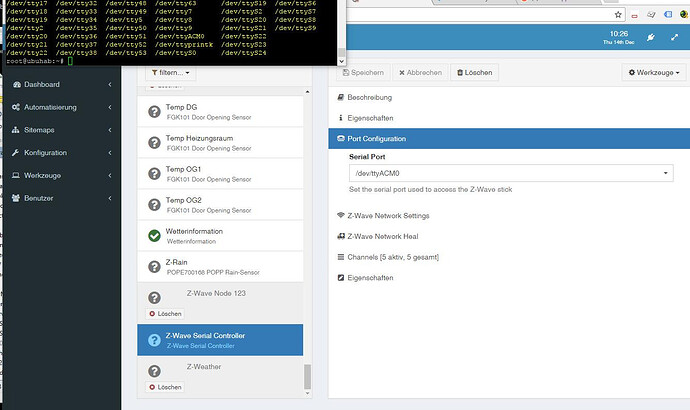Collapse the Port Configuration section
This screenshot has width=690, height=410.
pos(509,139)
